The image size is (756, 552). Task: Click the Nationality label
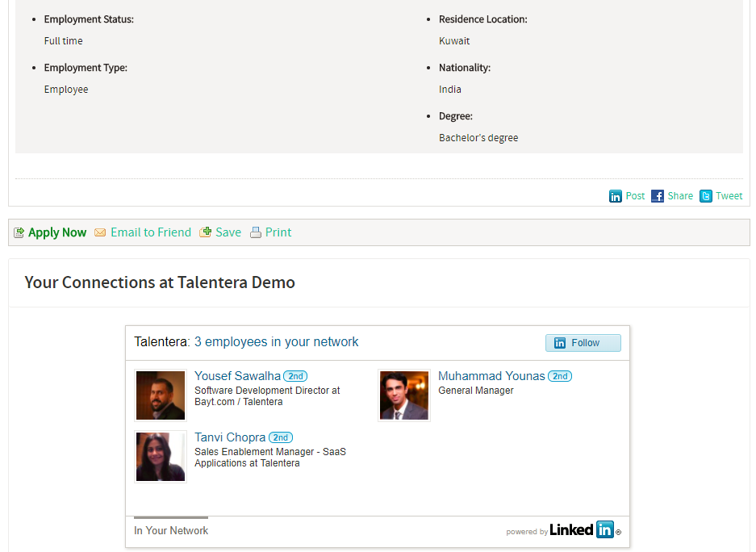pos(464,68)
